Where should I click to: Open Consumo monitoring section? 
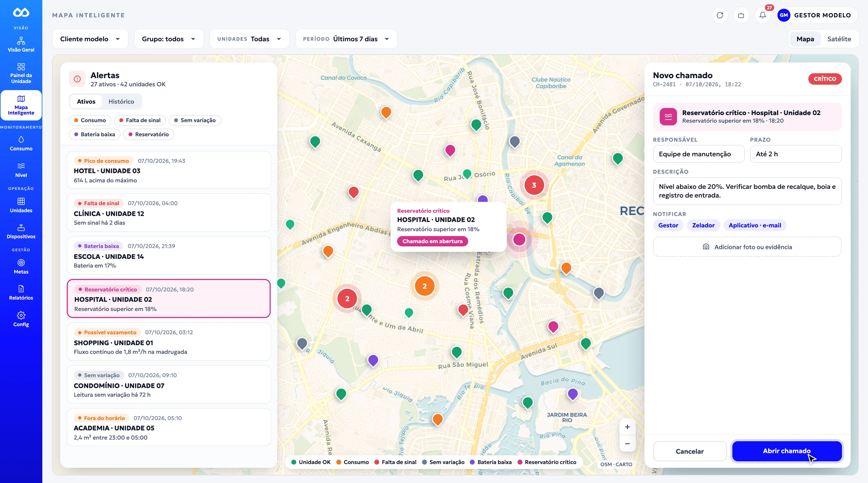[x=21, y=144]
